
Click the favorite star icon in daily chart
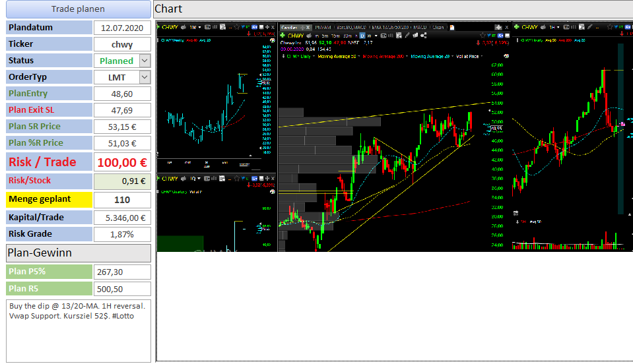(x=483, y=36)
